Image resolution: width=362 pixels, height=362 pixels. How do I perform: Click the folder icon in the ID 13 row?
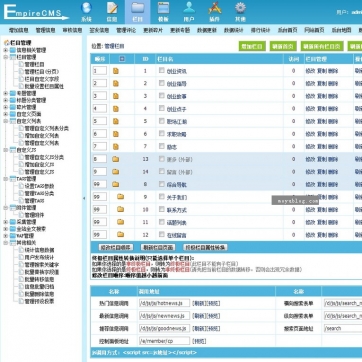pyautogui.click(x=116, y=159)
